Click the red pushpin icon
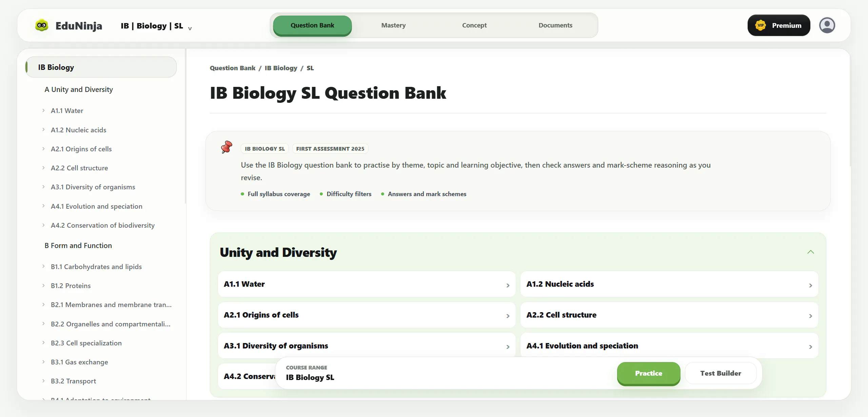Viewport: 868px width, 417px height. click(226, 147)
